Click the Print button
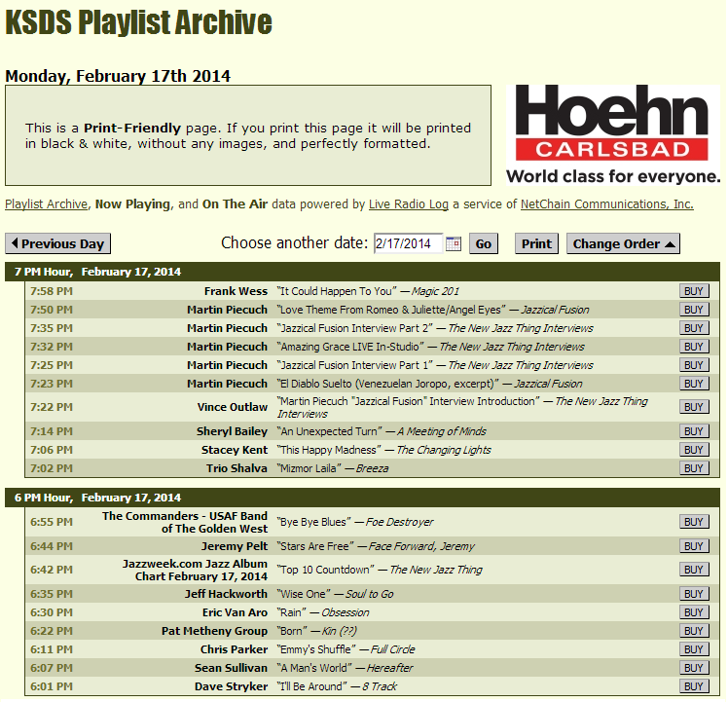728x702 pixels. (x=536, y=244)
